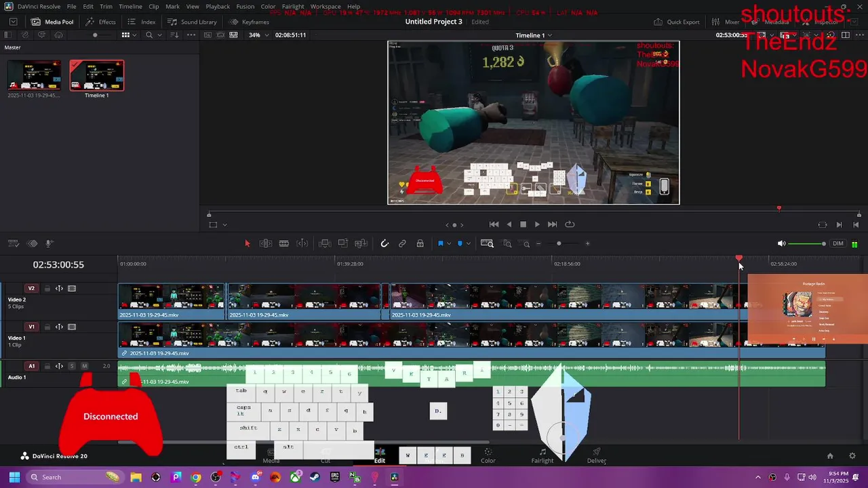Click the blue Flag icon
This screenshot has width=868, height=488.
[440, 243]
